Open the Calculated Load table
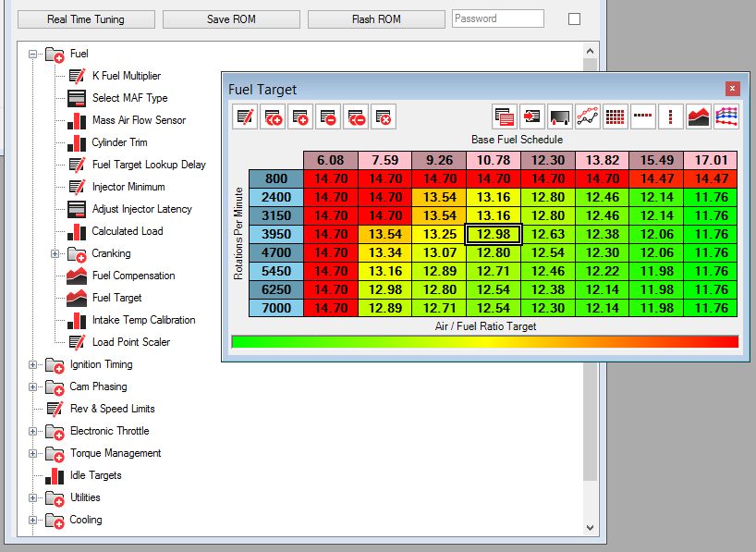 [x=128, y=231]
